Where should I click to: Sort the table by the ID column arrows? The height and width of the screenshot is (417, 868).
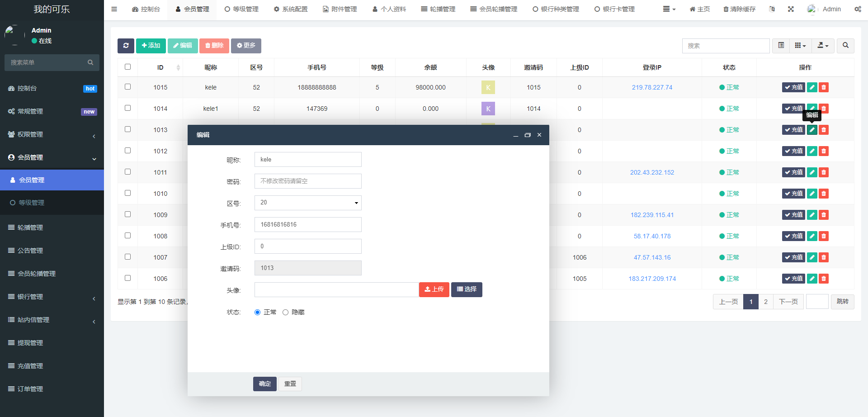(178, 67)
